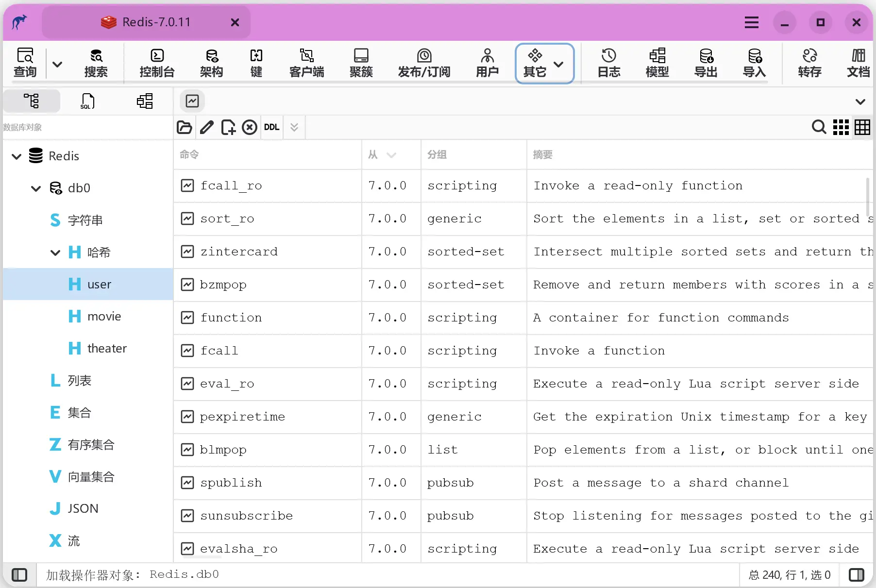The image size is (876, 588).
Task: Open the 搜索 search tool
Action: point(96,63)
